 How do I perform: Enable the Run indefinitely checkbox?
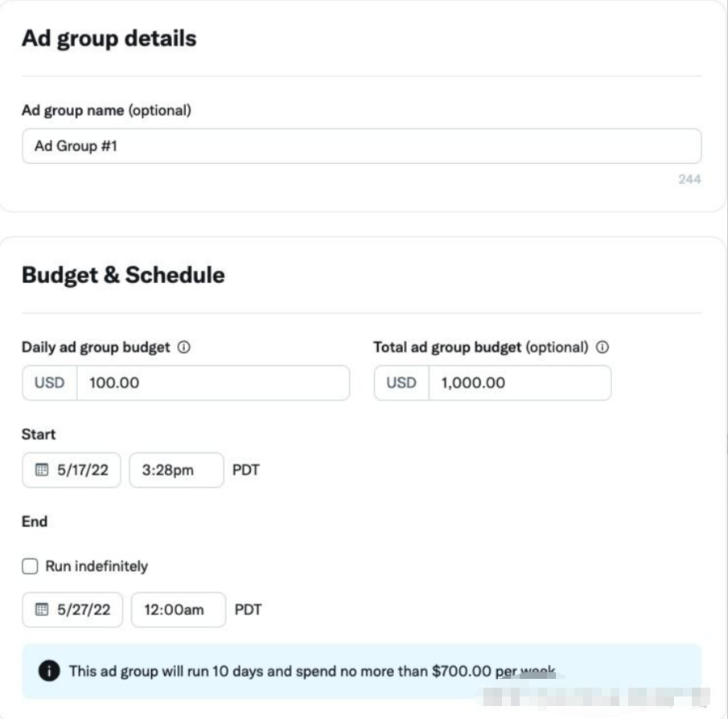[30, 566]
